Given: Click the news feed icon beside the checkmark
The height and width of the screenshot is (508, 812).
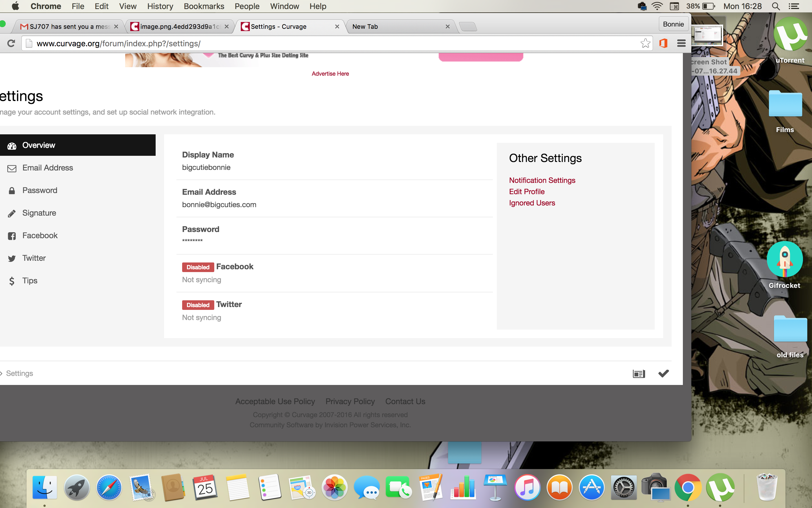Looking at the screenshot, I should point(639,374).
